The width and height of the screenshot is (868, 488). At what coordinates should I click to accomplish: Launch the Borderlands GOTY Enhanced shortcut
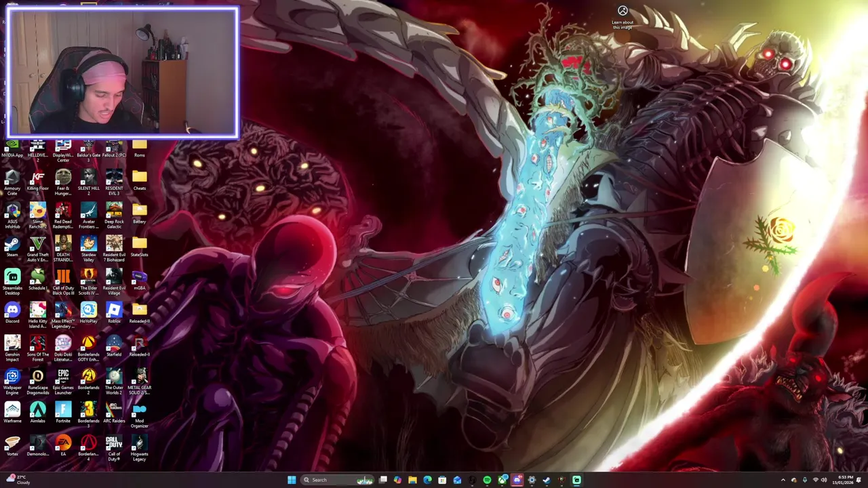click(x=88, y=349)
